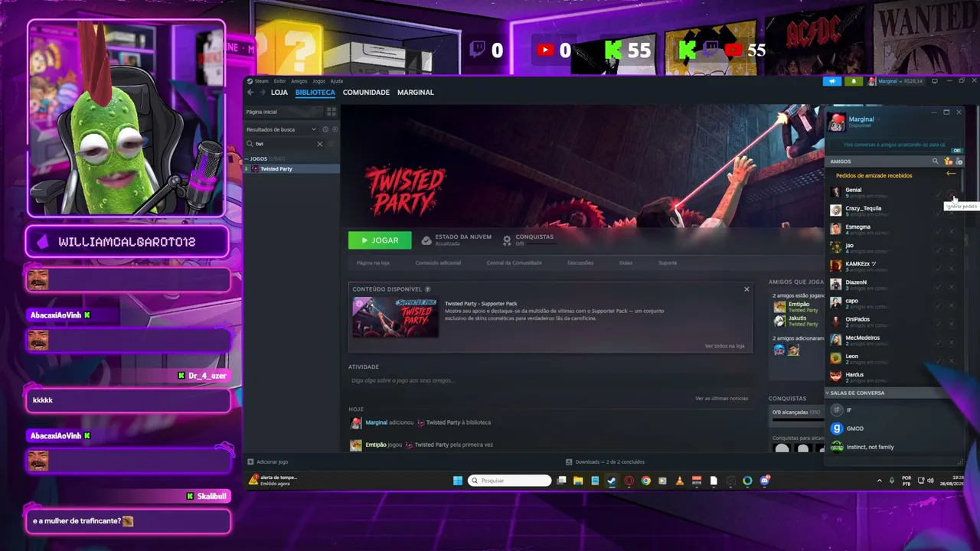Ignore friend request from Genial

[952, 194]
